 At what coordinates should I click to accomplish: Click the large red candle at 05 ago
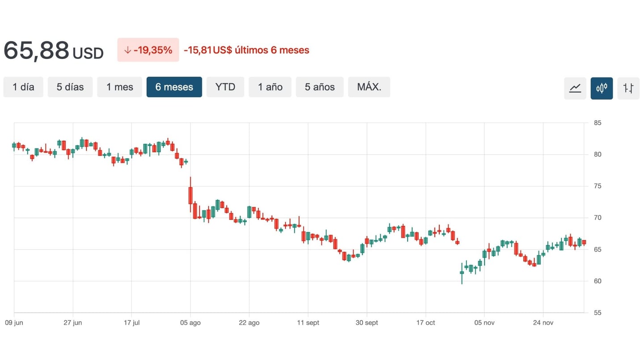(x=191, y=195)
